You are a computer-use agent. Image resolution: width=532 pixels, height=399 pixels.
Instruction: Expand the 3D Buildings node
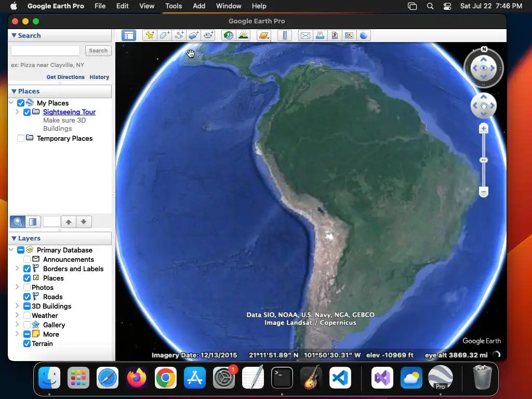(x=17, y=305)
